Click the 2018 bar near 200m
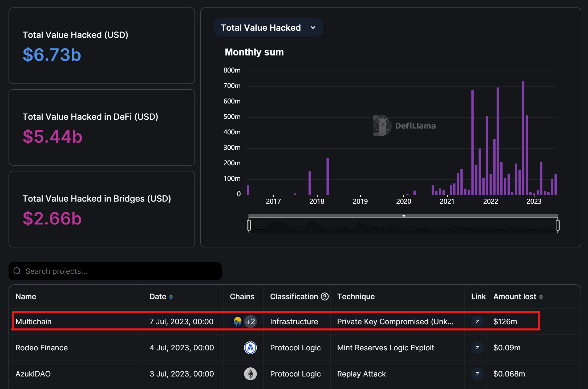This screenshot has height=389, width=588. coord(327,177)
